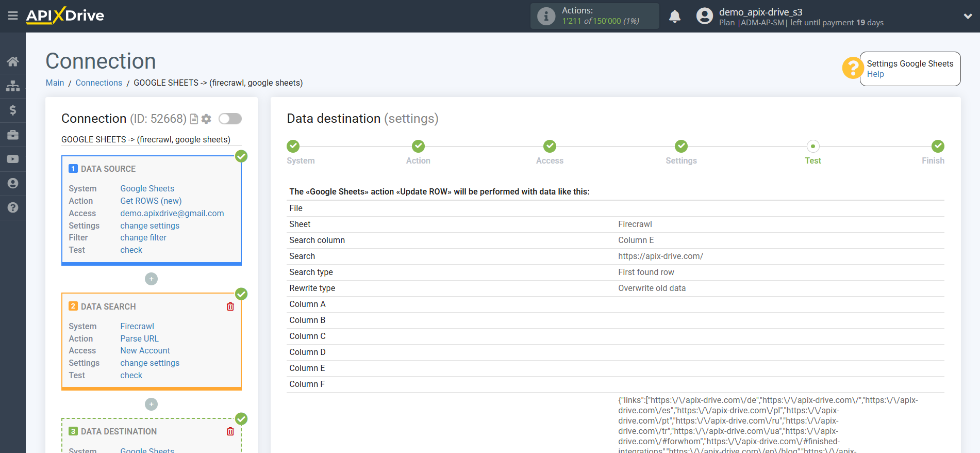Click change filter in Data Source

[x=143, y=238]
